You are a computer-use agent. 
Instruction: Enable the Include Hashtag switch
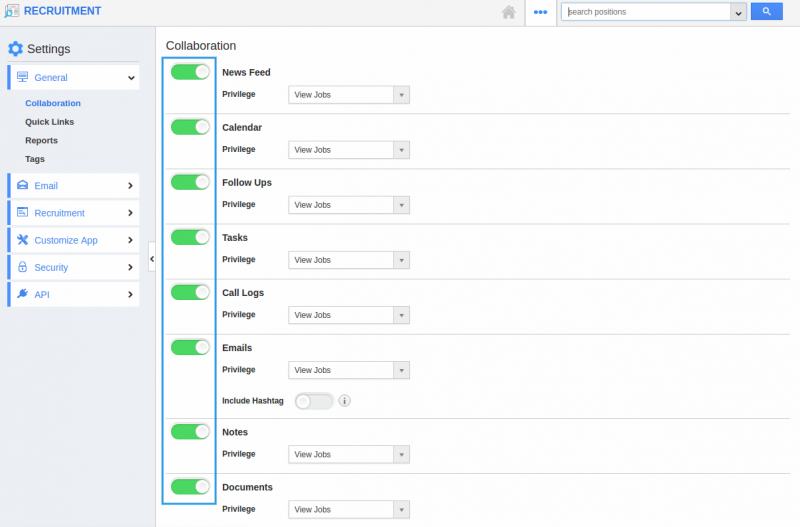click(x=314, y=401)
